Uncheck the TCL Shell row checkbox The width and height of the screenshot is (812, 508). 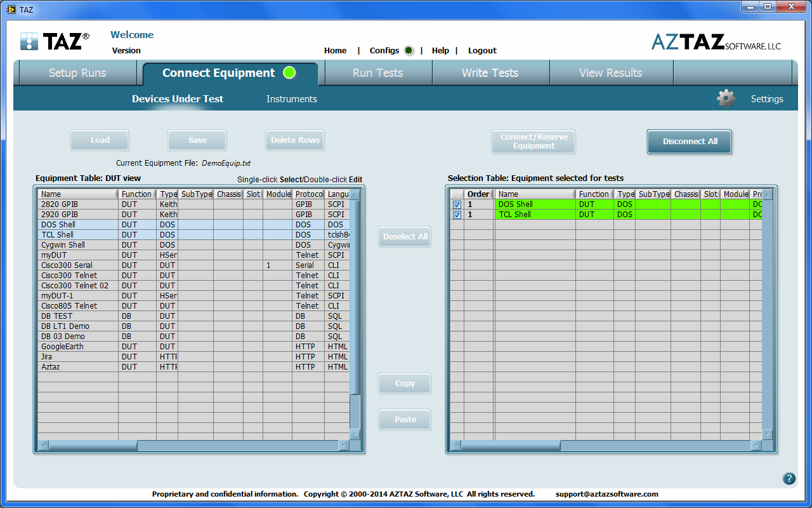click(x=457, y=215)
